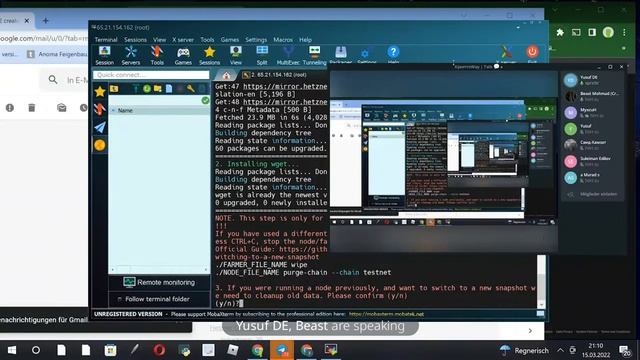
Task: Click the green checkmark path confirm icon
Action: point(205,100)
